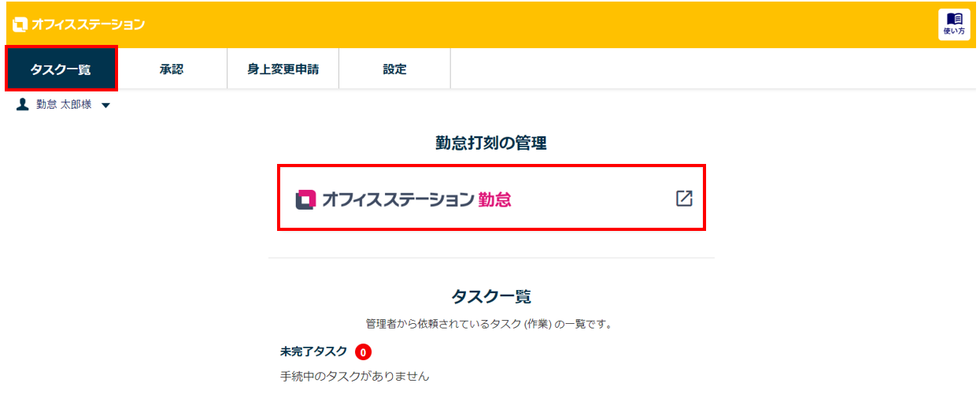This screenshot has width=980, height=398.
Task: Open the 承認 tab
Action: point(172,69)
